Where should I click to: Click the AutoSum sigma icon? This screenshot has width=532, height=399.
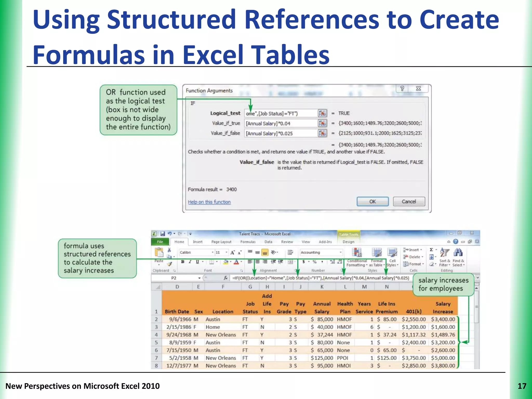(431, 250)
